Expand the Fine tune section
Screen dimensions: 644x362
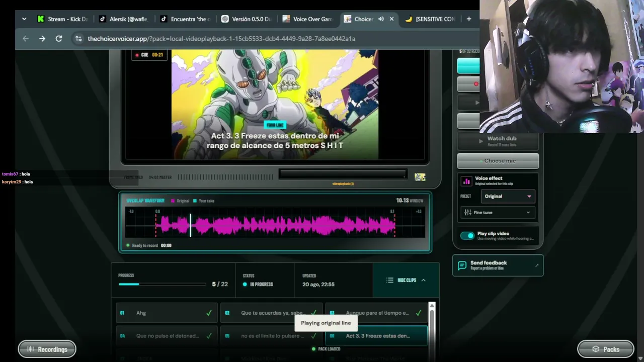coord(498,212)
